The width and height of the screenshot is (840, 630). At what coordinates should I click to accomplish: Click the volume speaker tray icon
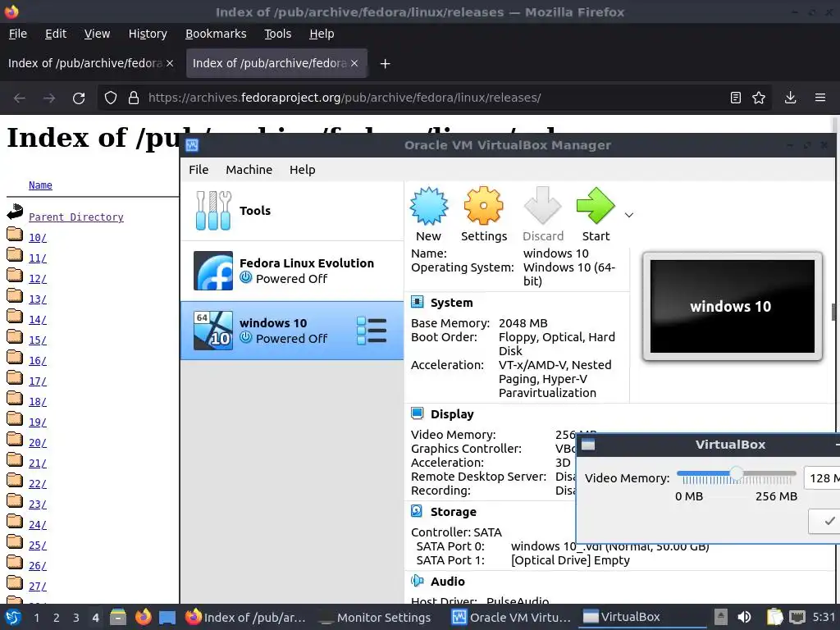[743, 617]
